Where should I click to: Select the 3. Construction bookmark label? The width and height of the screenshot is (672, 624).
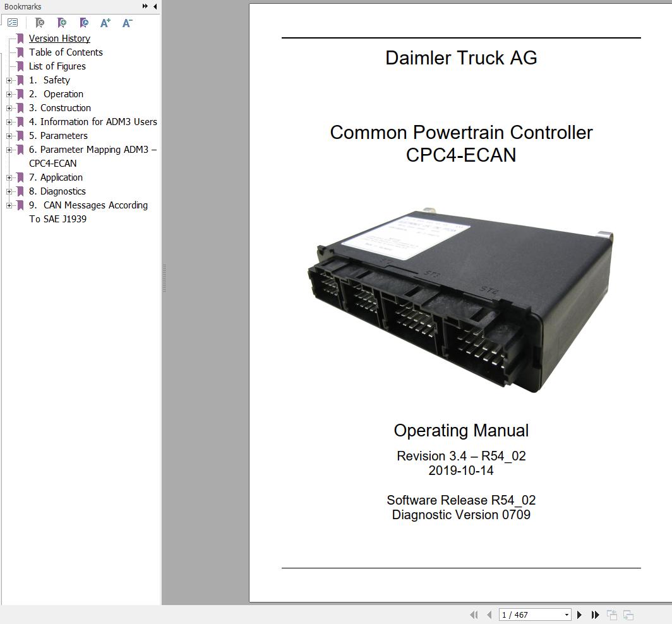(x=60, y=108)
